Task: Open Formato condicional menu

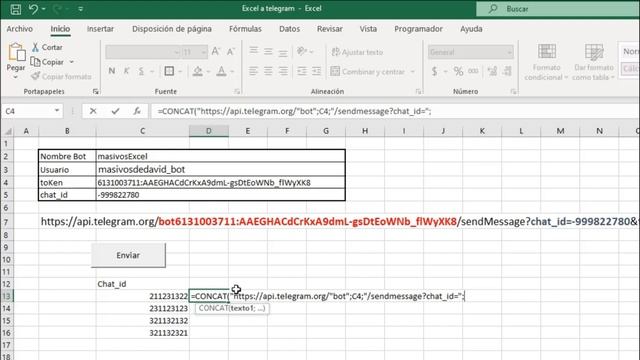Action: point(546,62)
